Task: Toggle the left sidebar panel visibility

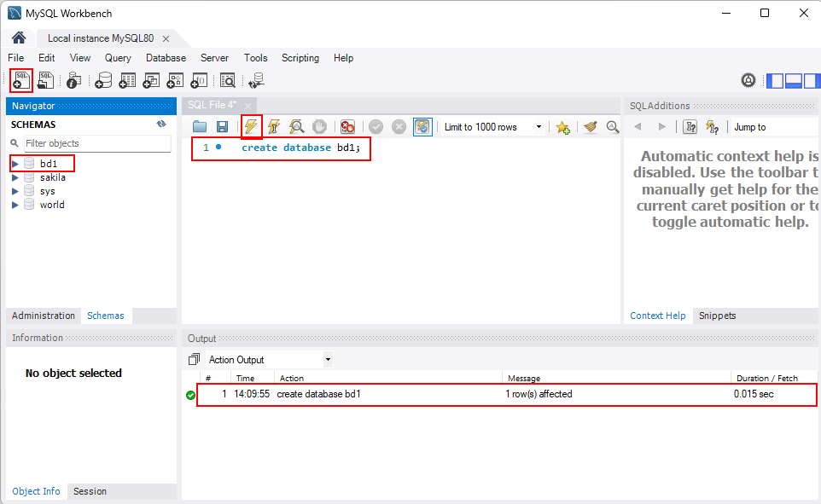Action: (775, 81)
